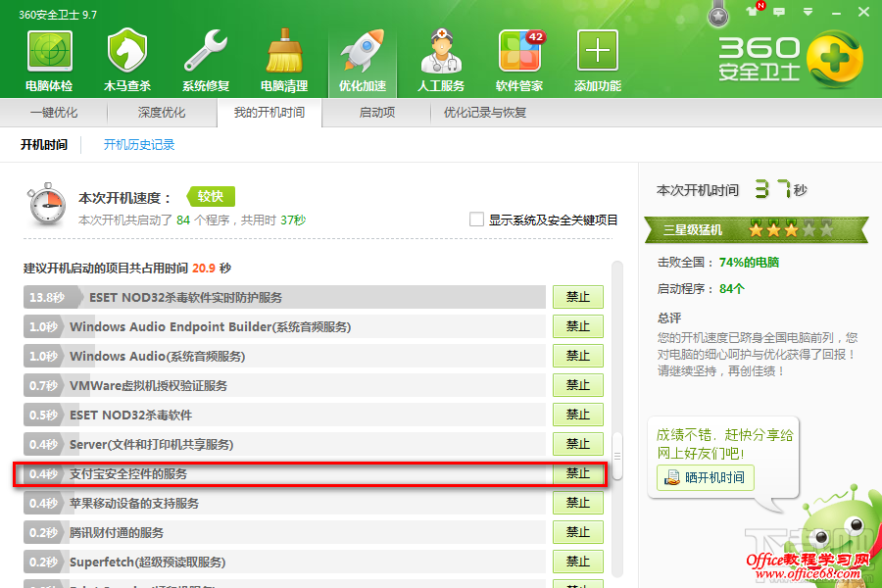Image resolution: width=882 pixels, height=588 pixels.
Task: Click 13.8秒 time label
Action: click(x=47, y=297)
